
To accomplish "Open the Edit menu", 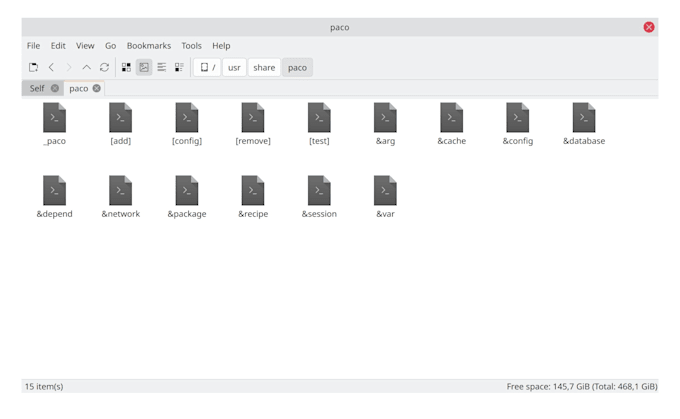I will [58, 46].
